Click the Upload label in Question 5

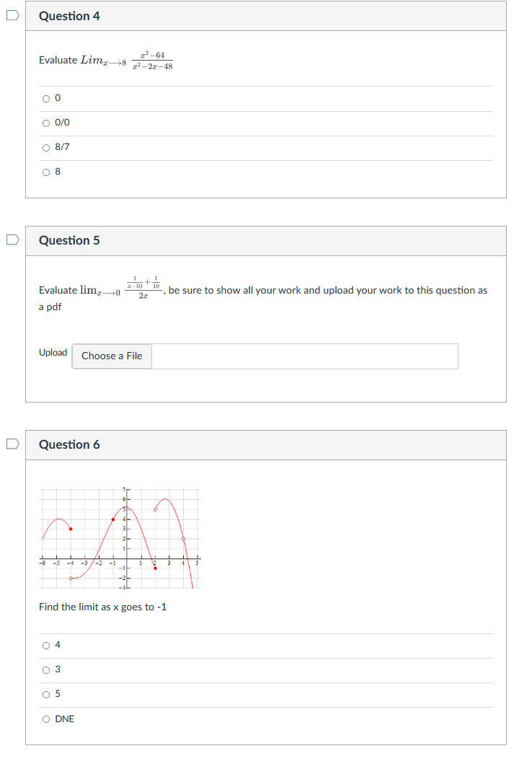point(53,353)
